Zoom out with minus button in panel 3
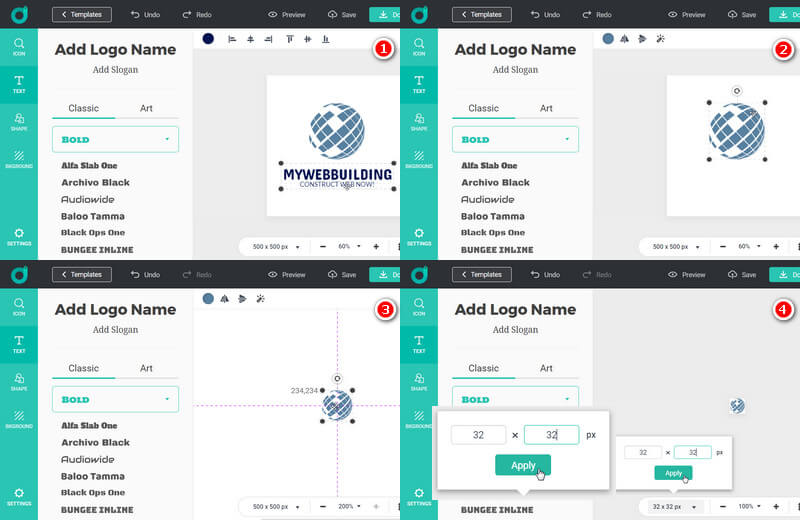Image resolution: width=800 pixels, height=523 pixels. click(323, 506)
